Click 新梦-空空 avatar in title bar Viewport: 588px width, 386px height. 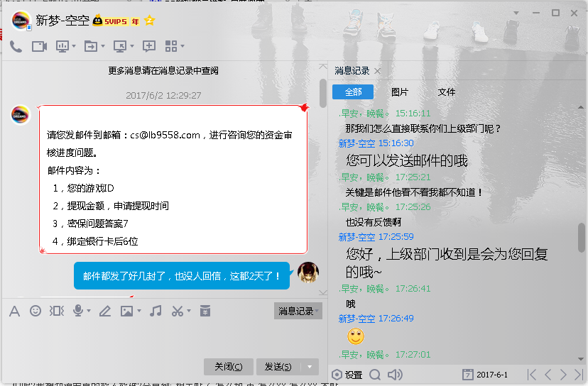coord(21,21)
